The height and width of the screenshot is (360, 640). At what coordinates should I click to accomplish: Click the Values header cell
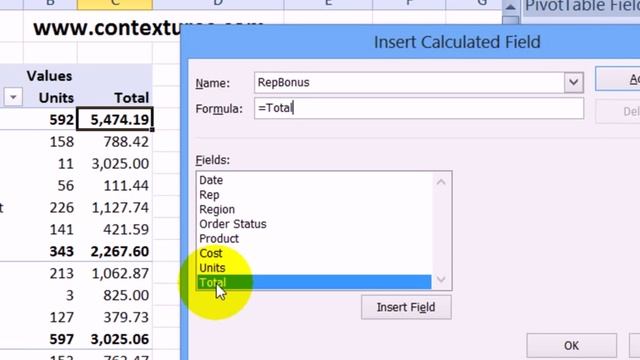pyautogui.click(x=50, y=76)
